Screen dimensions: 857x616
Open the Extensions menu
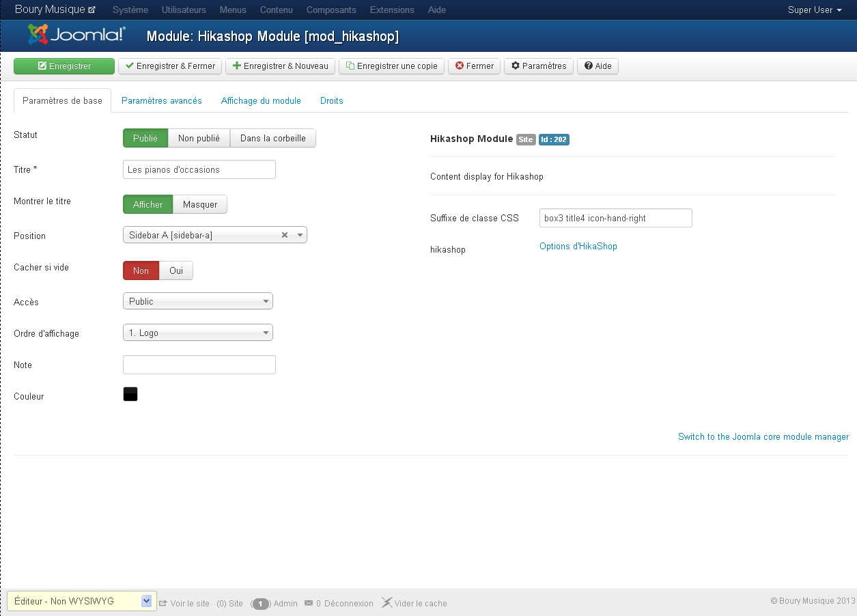392,10
